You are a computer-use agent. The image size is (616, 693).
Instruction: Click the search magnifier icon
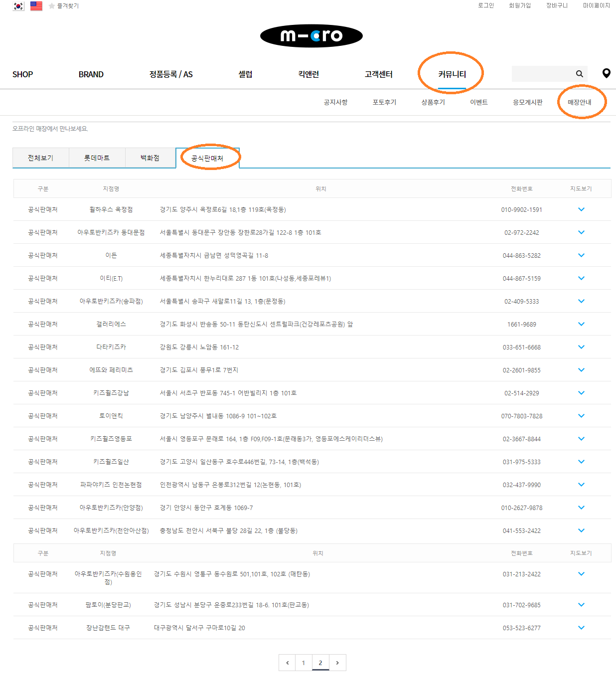click(x=580, y=74)
